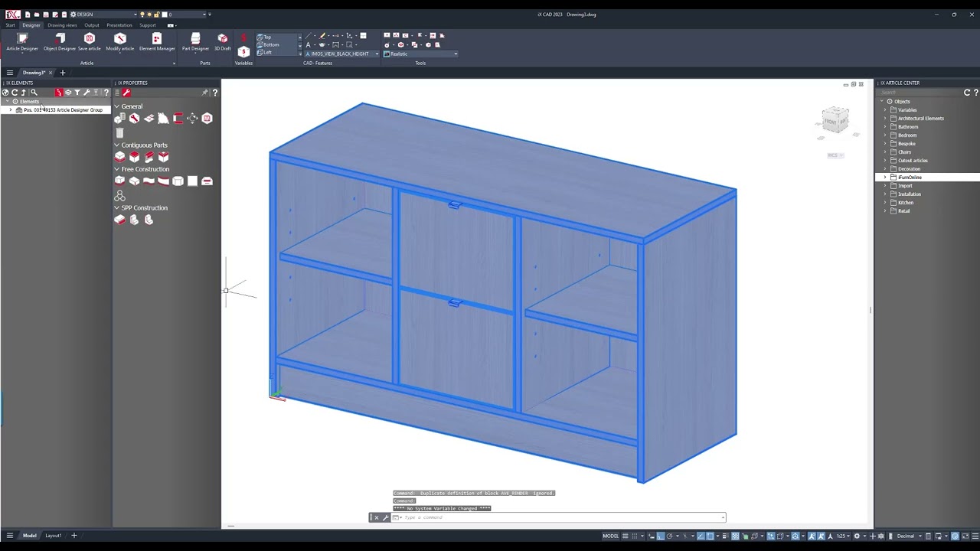Open the IMOS_VIEW_BLACK_HEIGHT dropdown
This screenshot has height=551, width=980.
tap(341, 54)
